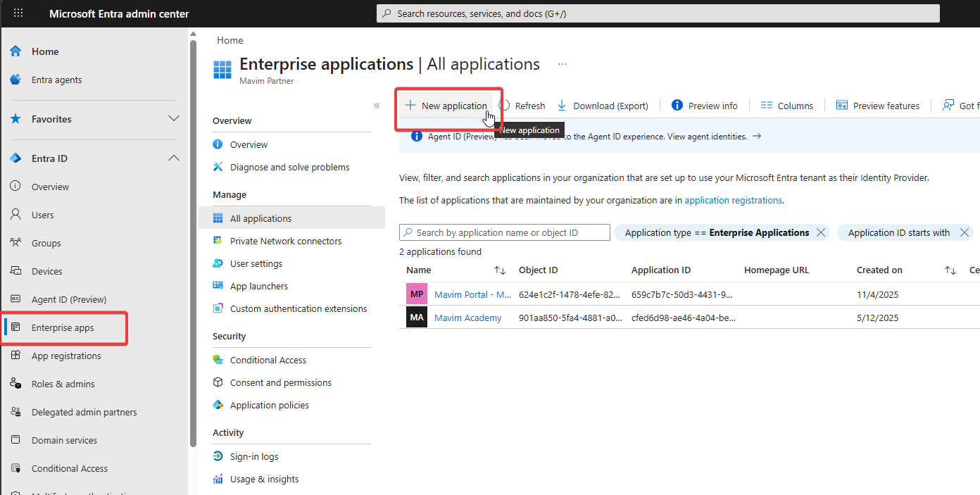Open the app launcher waffle icon

(x=18, y=13)
